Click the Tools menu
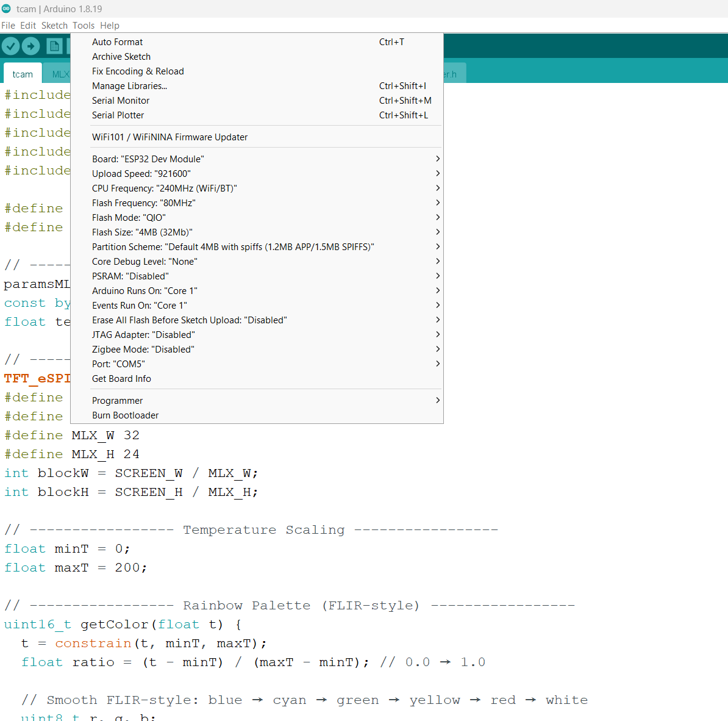 [83, 26]
